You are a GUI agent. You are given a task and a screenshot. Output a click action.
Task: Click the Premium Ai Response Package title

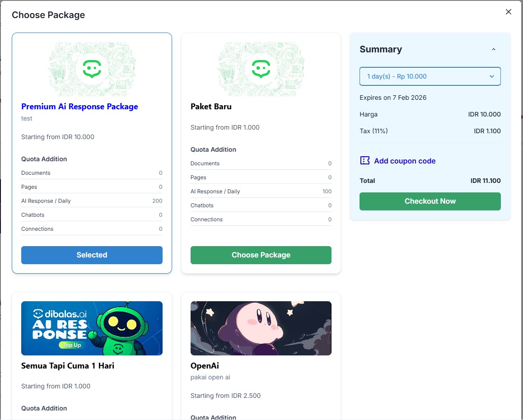click(x=79, y=107)
